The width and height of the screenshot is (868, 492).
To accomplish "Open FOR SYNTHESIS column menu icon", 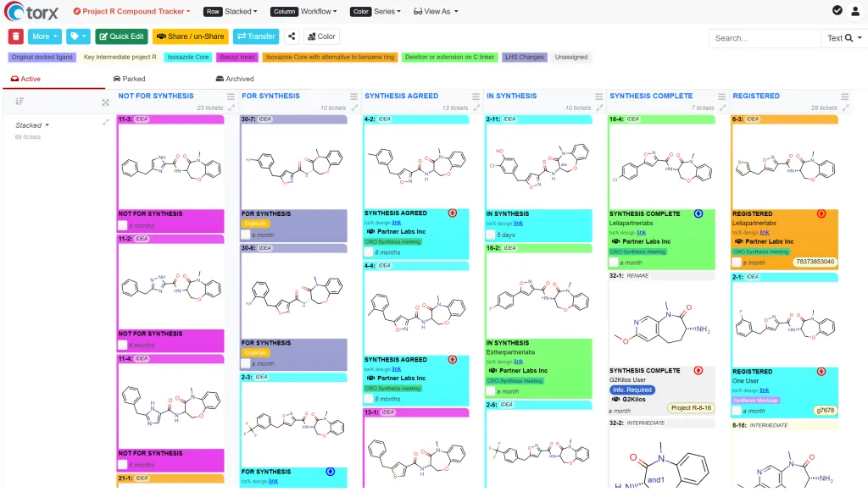I will [353, 97].
